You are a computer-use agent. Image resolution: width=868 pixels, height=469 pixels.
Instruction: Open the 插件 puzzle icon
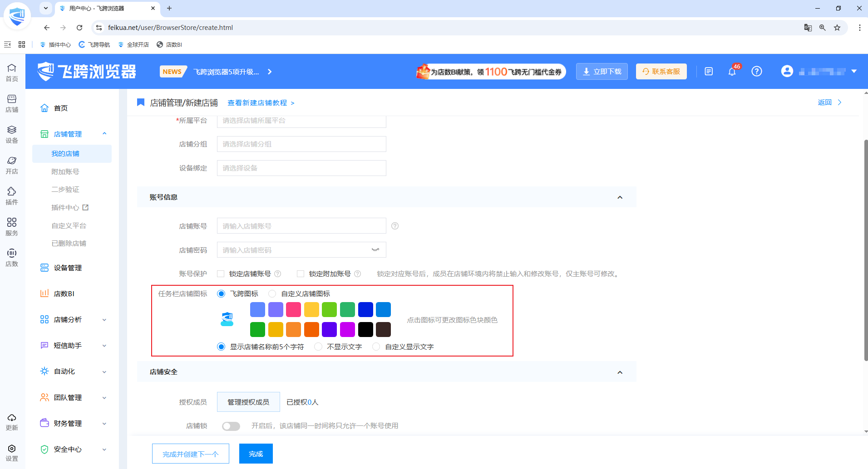pos(12,196)
